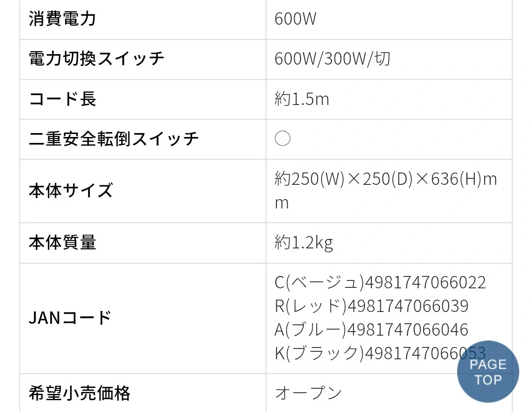
Task: Click the オープン price value
Action: pyautogui.click(x=308, y=393)
